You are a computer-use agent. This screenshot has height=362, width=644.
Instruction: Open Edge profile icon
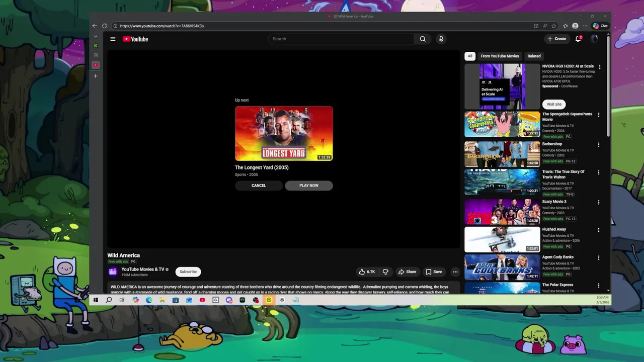pyautogui.click(x=575, y=26)
